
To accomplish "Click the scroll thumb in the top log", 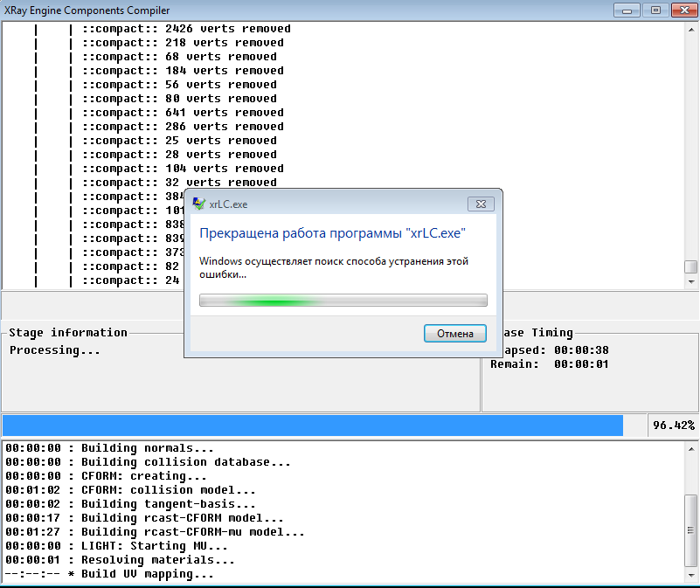I will point(691,266).
